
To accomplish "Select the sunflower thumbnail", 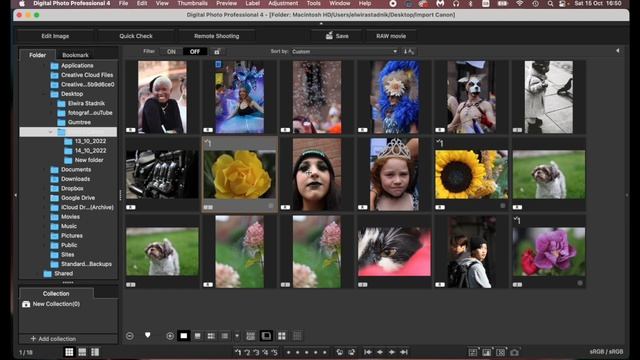I will point(471,174).
